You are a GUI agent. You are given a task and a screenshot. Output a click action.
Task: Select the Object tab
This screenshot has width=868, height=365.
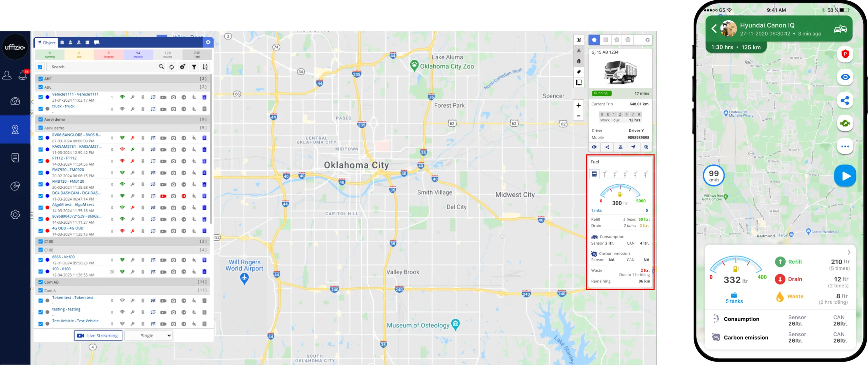(46, 43)
